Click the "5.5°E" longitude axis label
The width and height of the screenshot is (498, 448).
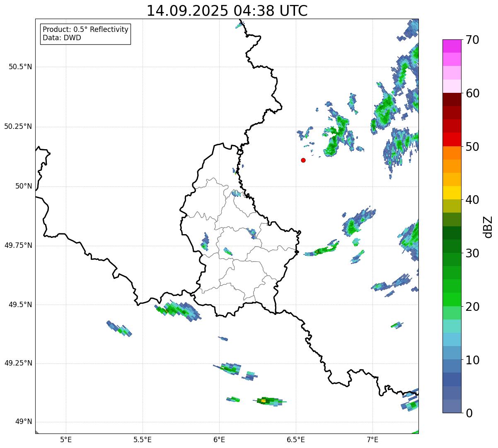click(x=143, y=439)
